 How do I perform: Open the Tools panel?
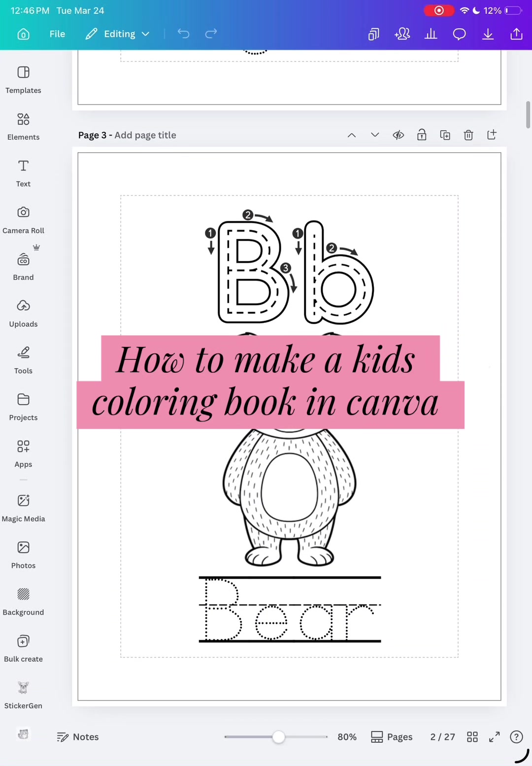23,360
